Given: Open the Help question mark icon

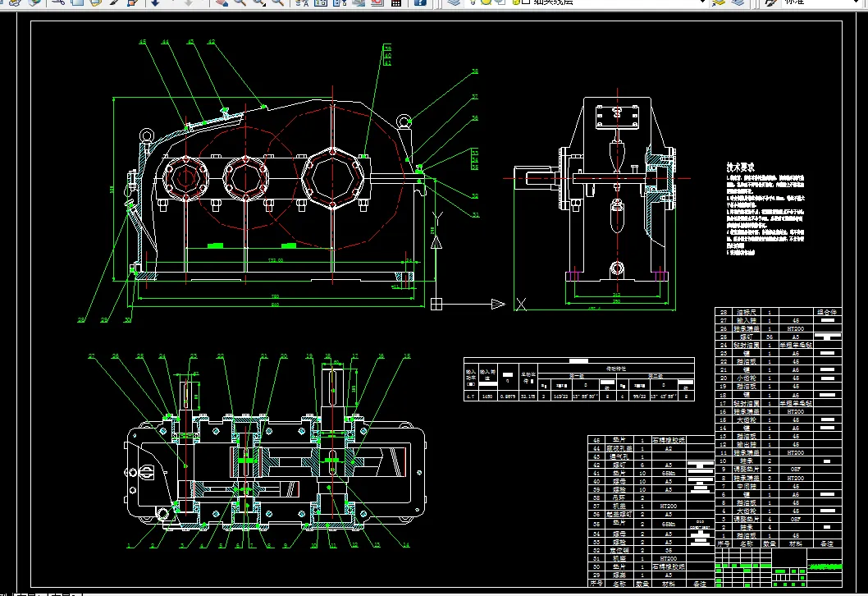Looking at the screenshot, I should (x=419, y=2).
